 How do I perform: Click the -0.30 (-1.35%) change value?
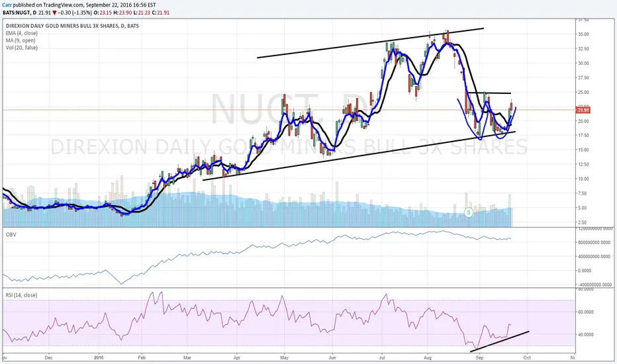coord(75,13)
